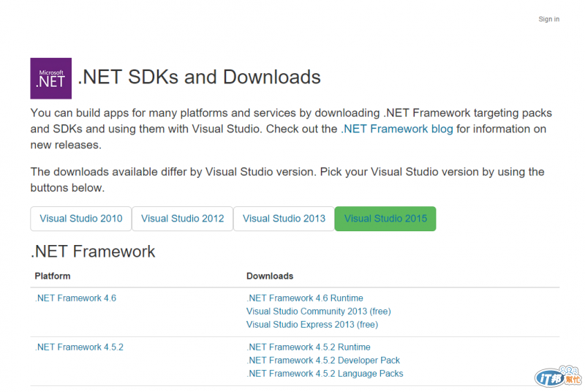Open .NET Framework 4.5.2 Language Packs link
This screenshot has height=392, width=585.
tap(325, 374)
